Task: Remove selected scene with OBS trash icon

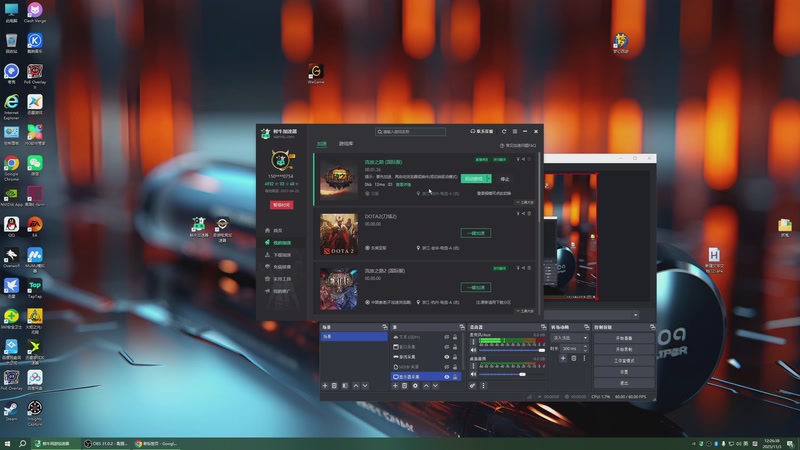Action: pos(335,386)
